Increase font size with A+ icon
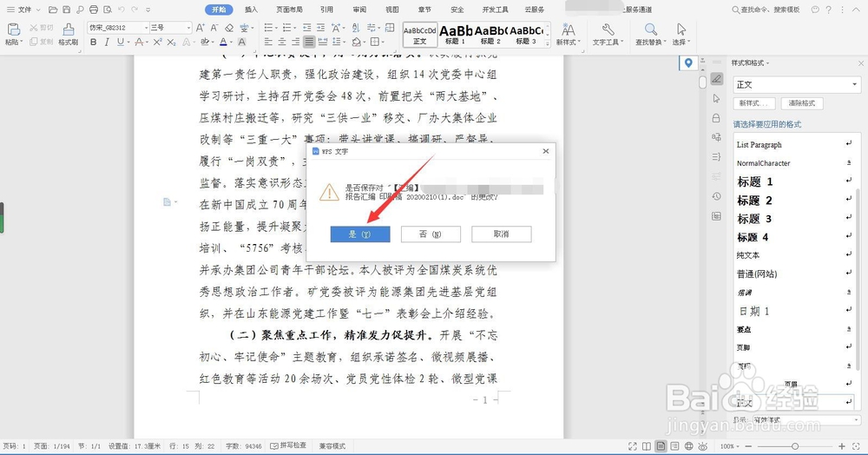The image size is (868, 455). [x=201, y=28]
